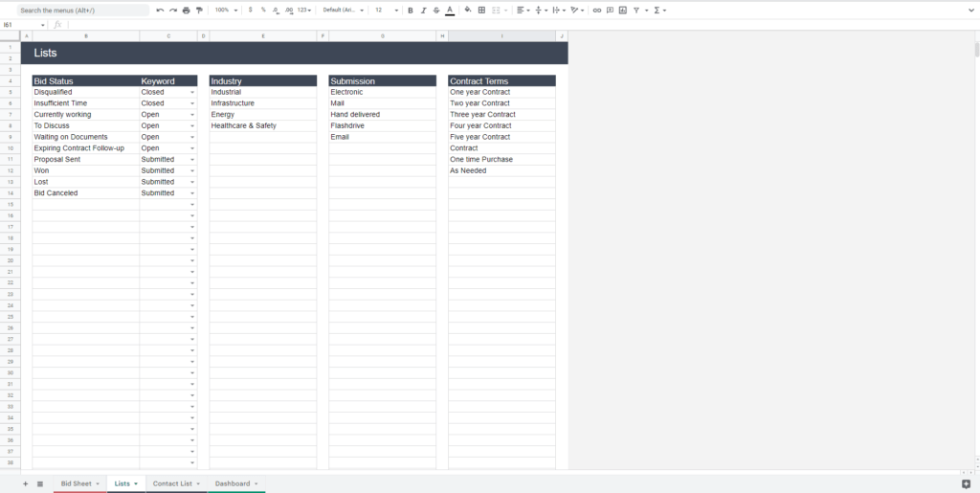The width and height of the screenshot is (980, 493).
Task: Open the Keyword dropdown for Disqualified
Action: (191, 93)
